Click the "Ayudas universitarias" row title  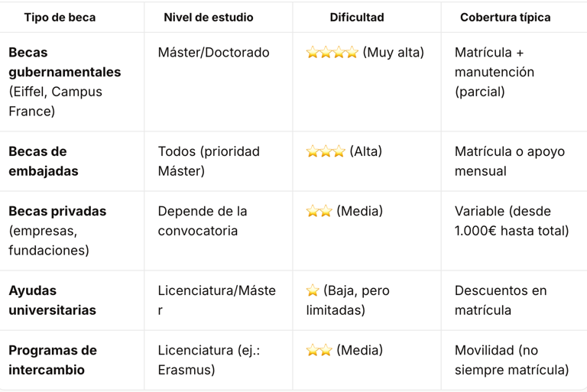tap(53, 300)
